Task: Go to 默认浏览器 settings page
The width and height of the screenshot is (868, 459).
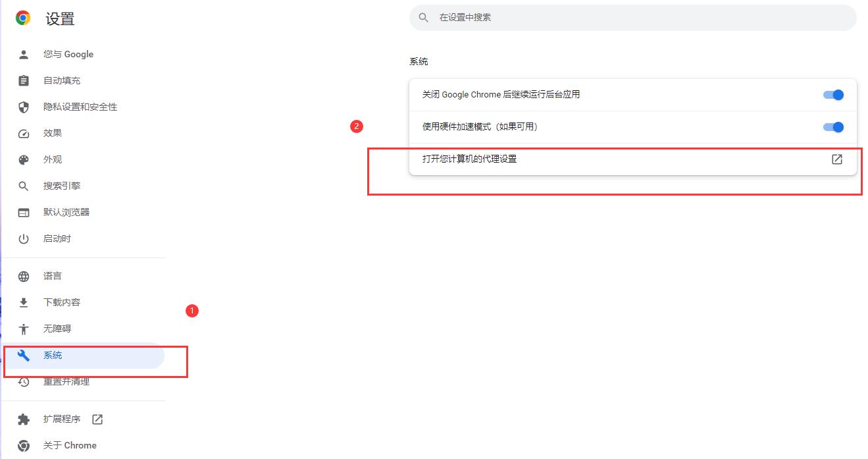Action: point(66,213)
